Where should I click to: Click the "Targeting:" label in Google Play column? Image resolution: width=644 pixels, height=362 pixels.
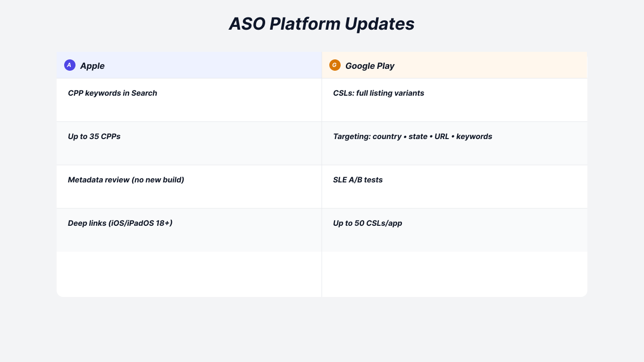351,137
